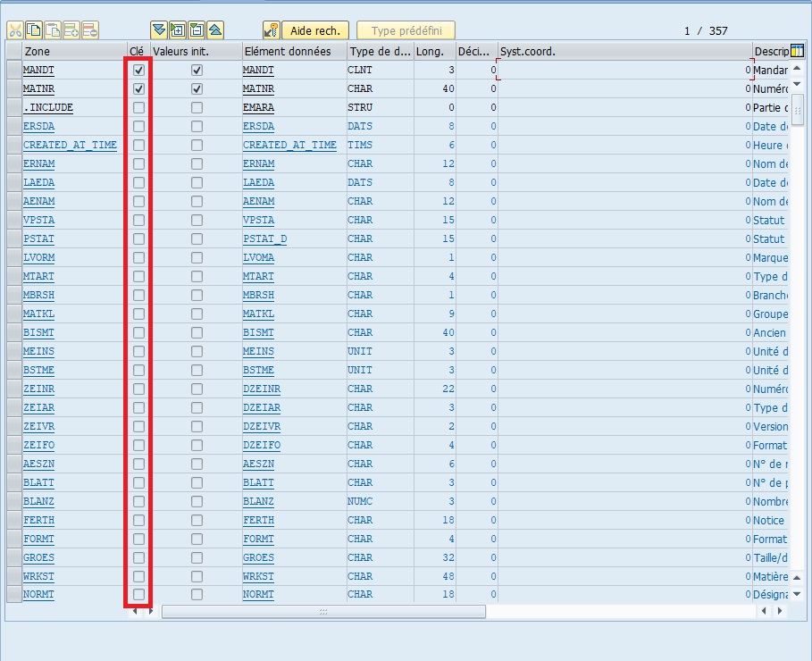Click the horizontal scroll right arrow at bottom right

pyautogui.click(x=780, y=612)
